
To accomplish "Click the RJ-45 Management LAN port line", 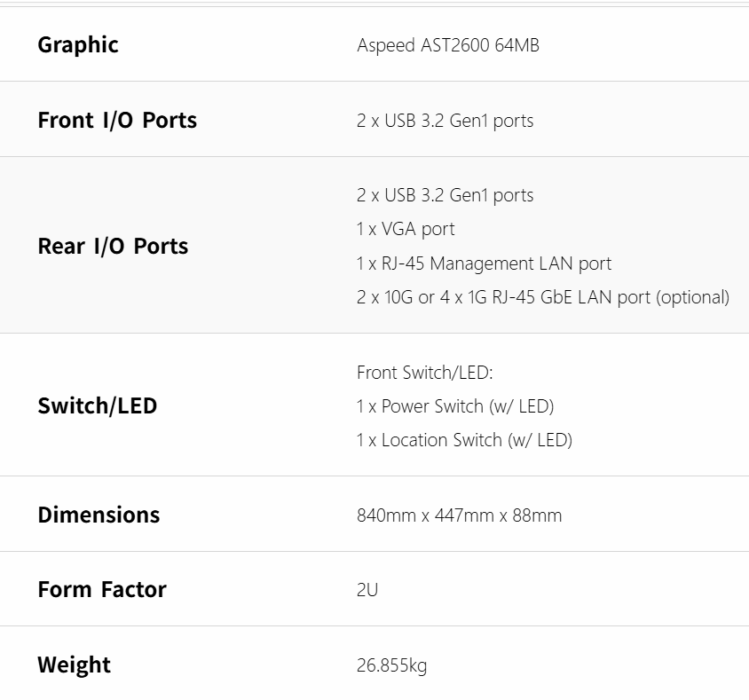I will 484,263.
